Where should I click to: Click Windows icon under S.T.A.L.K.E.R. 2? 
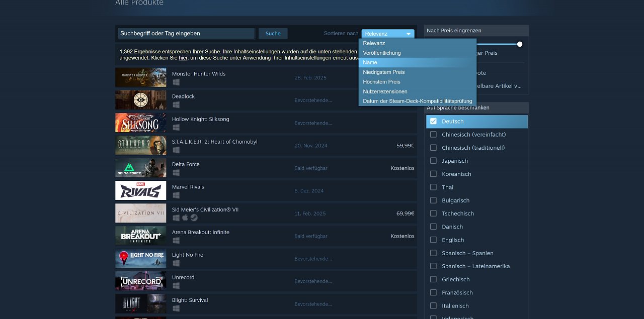176,150
